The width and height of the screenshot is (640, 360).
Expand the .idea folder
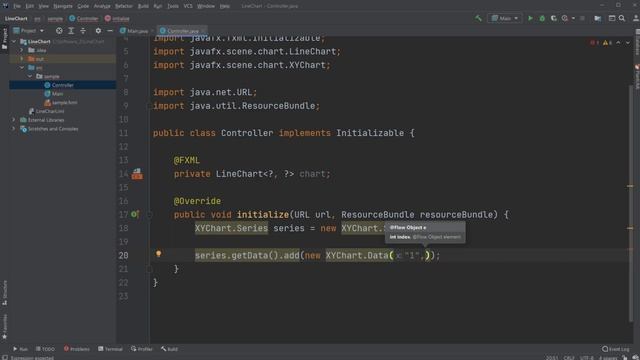[x=22, y=50]
